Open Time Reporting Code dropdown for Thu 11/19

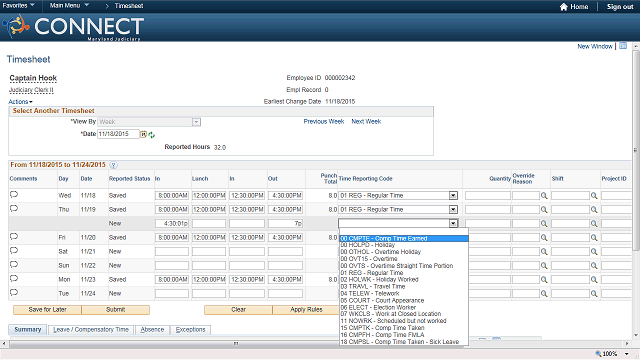click(x=453, y=210)
